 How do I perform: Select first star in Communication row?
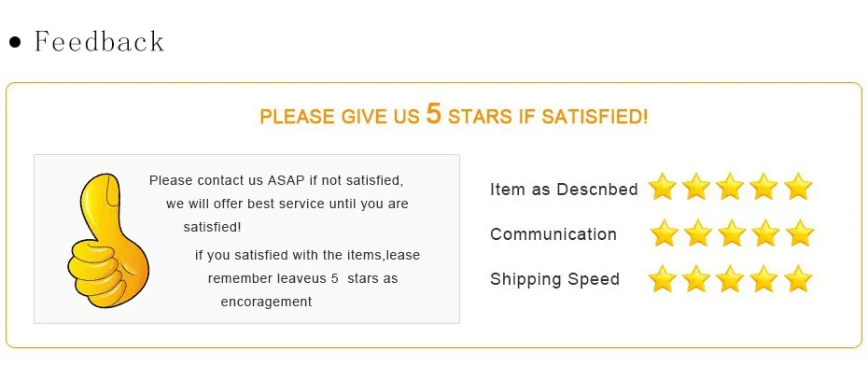664,232
